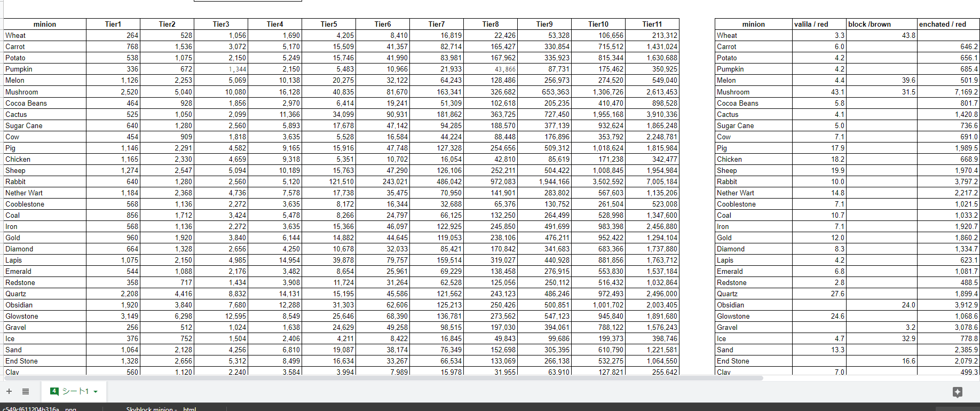
Task: Select Wheat Tier11 cell 213,312
Action: tap(652, 35)
